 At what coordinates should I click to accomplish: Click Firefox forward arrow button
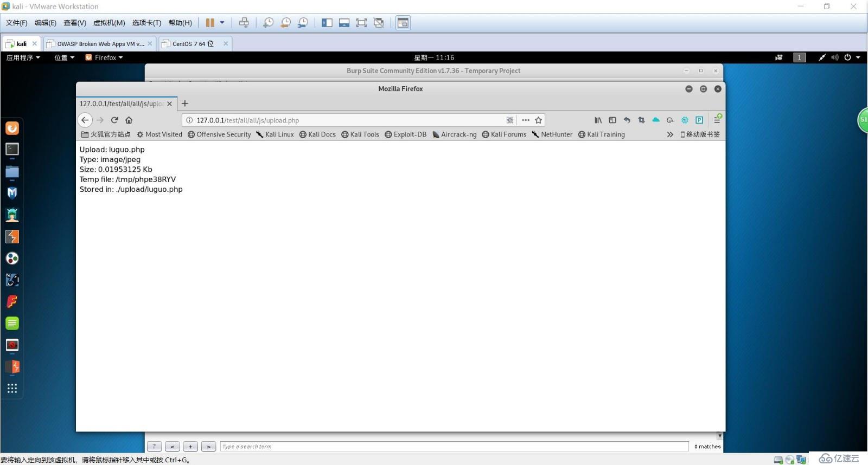point(100,120)
